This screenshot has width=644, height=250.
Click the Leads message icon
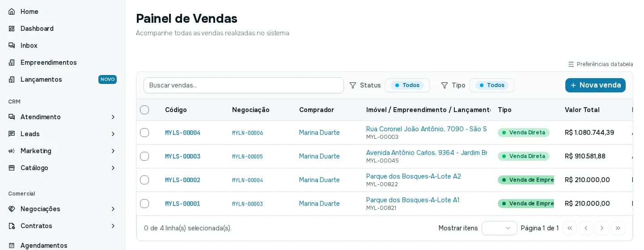(12, 134)
